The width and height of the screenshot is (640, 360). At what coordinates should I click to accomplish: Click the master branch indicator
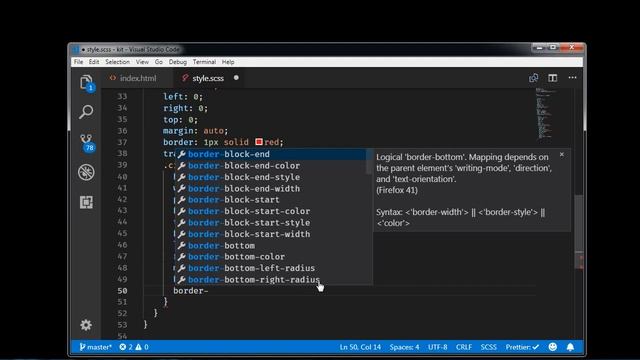pyautogui.click(x=95, y=347)
